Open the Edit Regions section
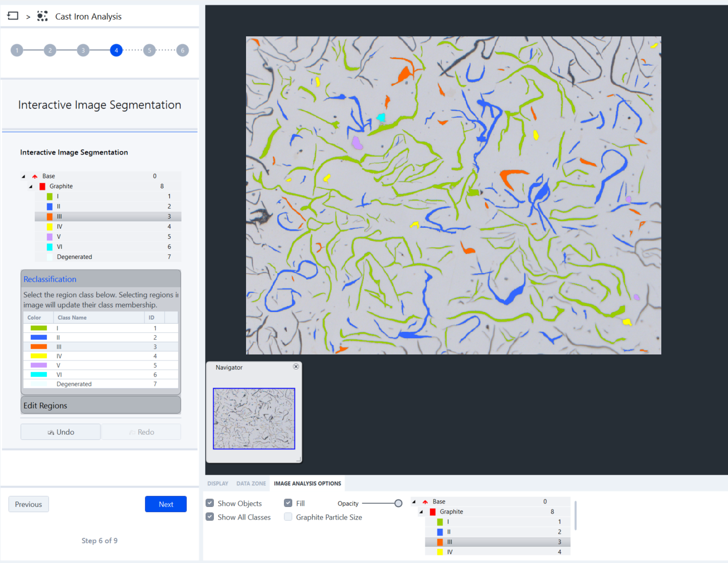The width and height of the screenshot is (728, 563). tap(101, 405)
